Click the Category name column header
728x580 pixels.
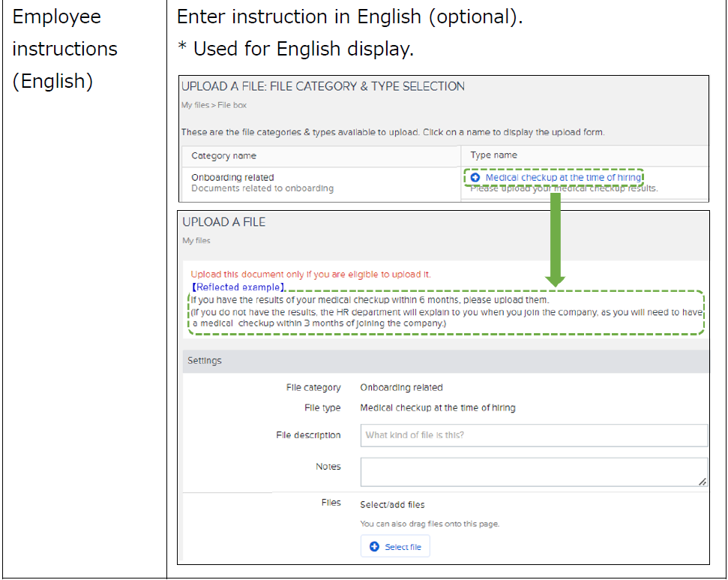223,156
